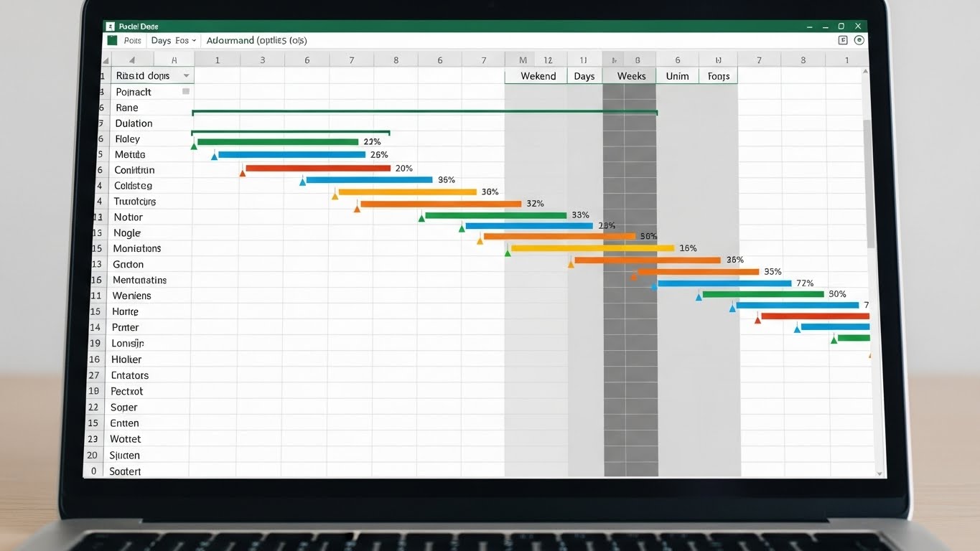
Task: Click the select-all triangle at the grid corner
Action: coord(131,60)
